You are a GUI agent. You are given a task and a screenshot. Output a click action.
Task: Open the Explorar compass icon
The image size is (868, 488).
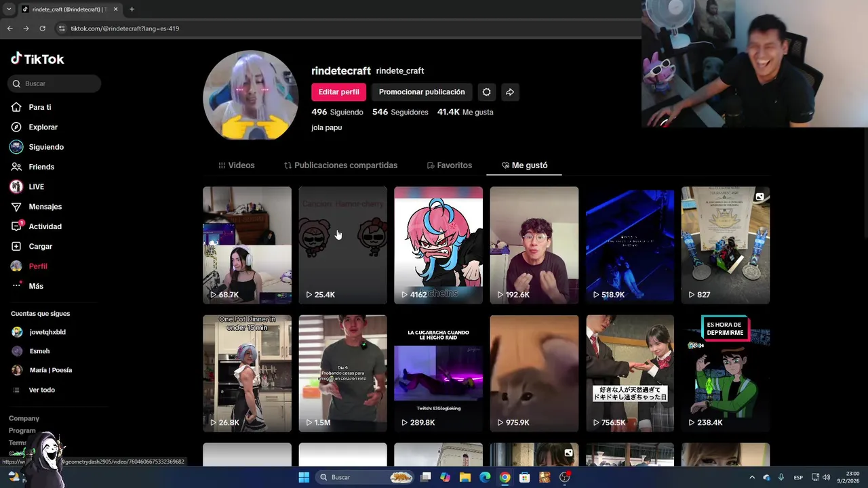tap(16, 127)
